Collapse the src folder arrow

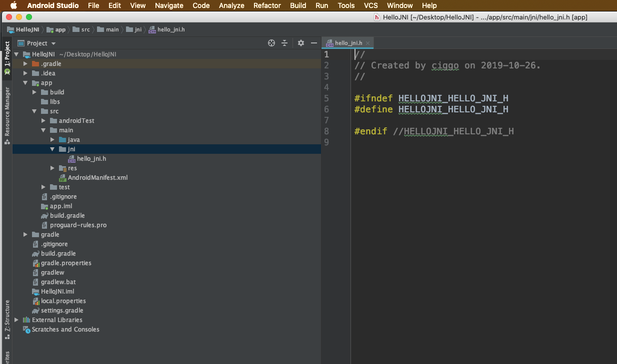34,111
